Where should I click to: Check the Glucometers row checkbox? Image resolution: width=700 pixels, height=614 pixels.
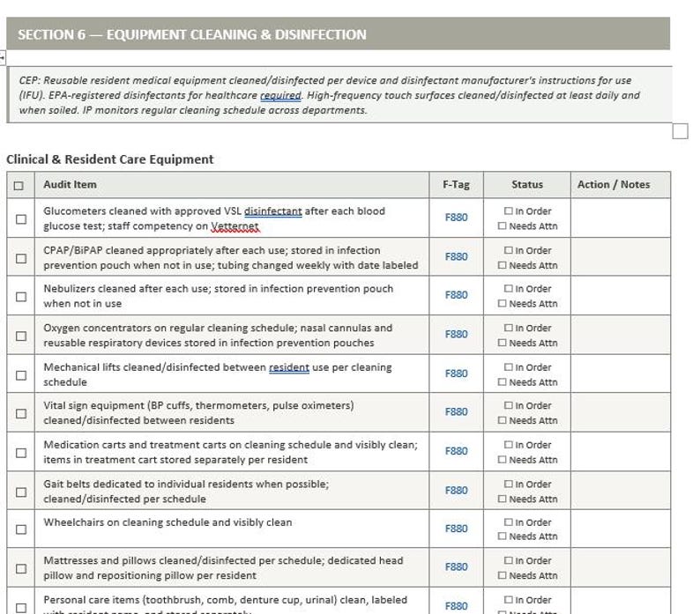point(21,219)
